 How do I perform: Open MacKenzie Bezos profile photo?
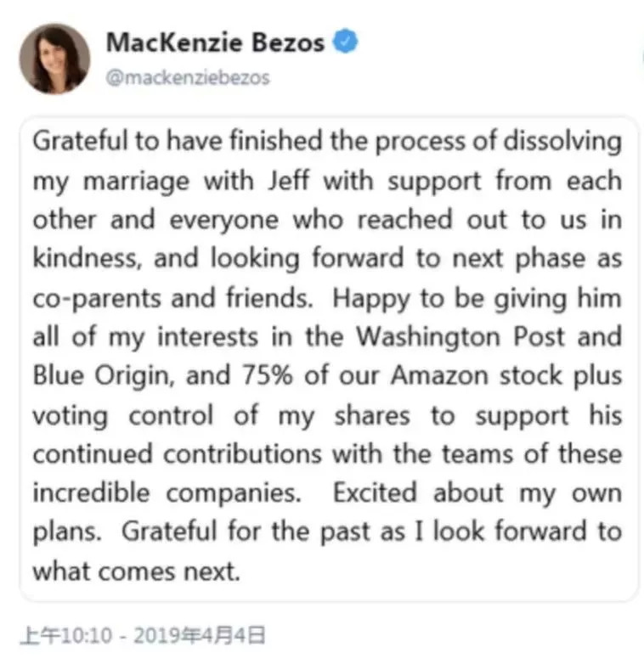coord(54,58)
